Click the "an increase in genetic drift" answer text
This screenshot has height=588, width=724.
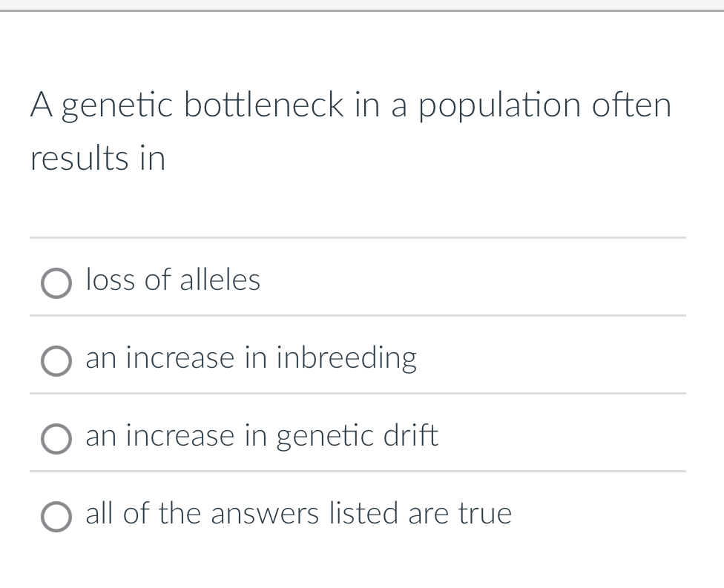click(261, 436)
